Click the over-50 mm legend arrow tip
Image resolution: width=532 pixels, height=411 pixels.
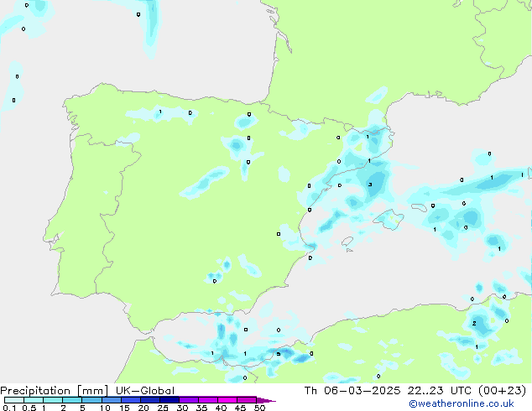pos(266,400)
